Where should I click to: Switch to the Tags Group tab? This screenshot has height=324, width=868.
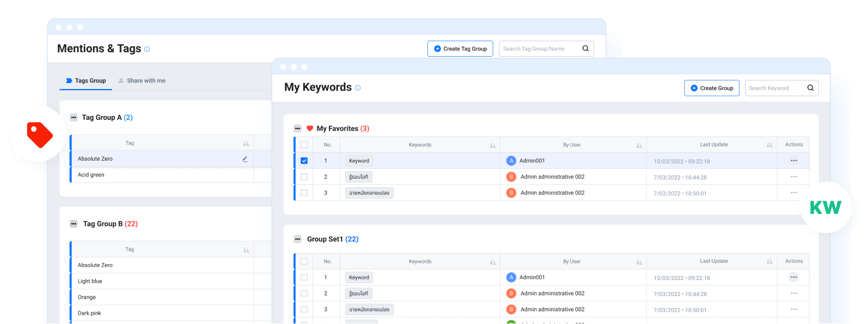click(86, 81)
